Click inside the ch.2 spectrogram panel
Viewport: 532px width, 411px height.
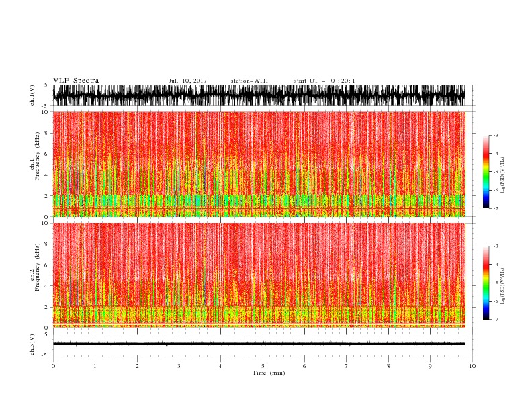pos(259,275)
